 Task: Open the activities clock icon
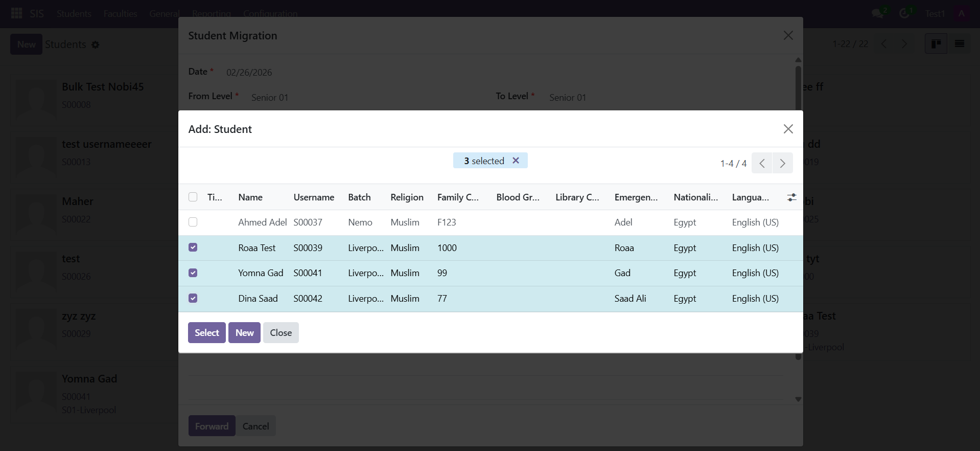(905, 13)
